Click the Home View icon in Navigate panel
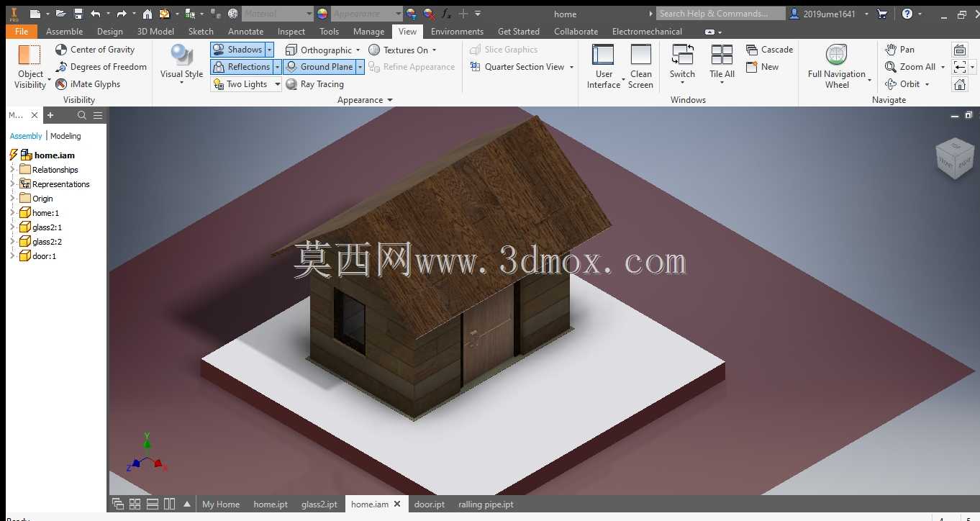The width and height of the screenshot is (980, 521). pyautogui.click(x=960, y=84)
